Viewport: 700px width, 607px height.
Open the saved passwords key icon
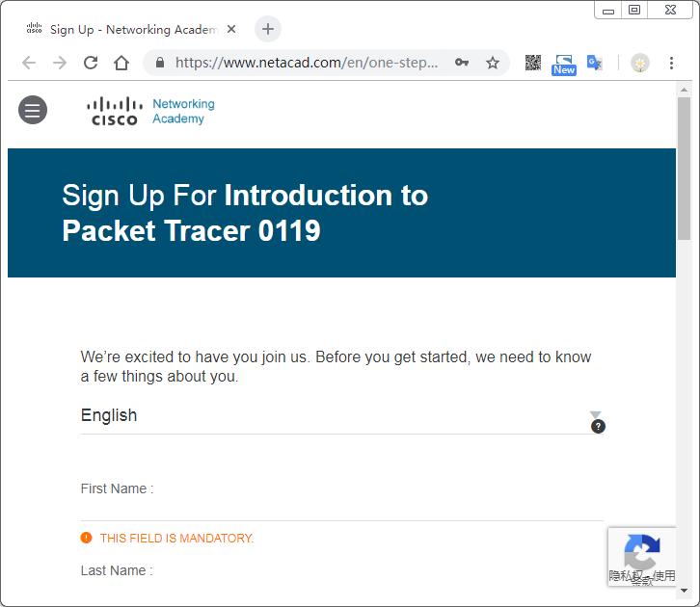(463, 63)
